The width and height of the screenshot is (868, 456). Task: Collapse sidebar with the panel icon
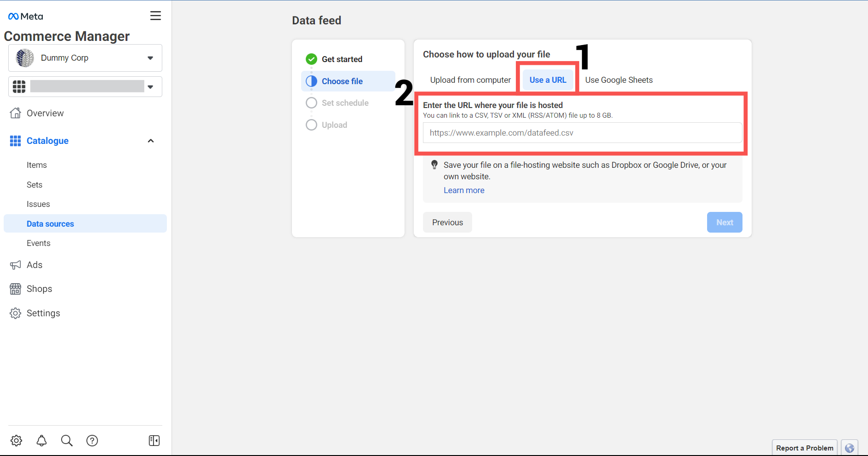pyautogui.click(x=154, y=440)
